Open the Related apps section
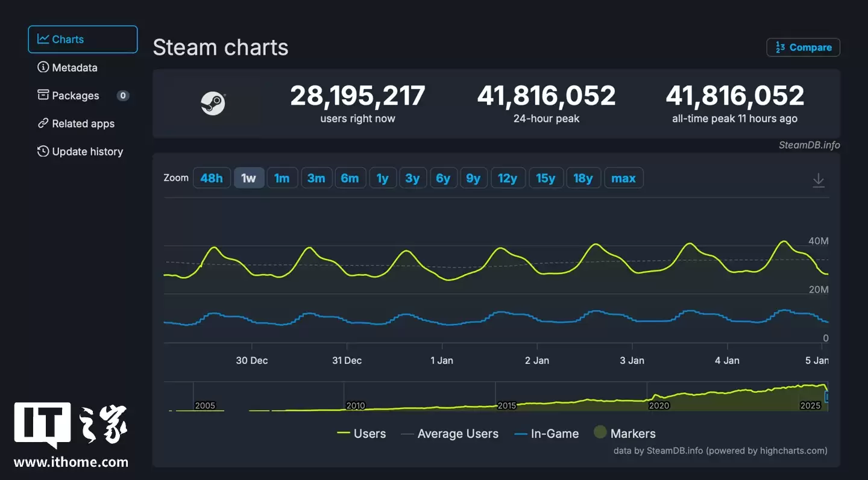This screenshot has width=868, height=480. click(x=83, y=123)
